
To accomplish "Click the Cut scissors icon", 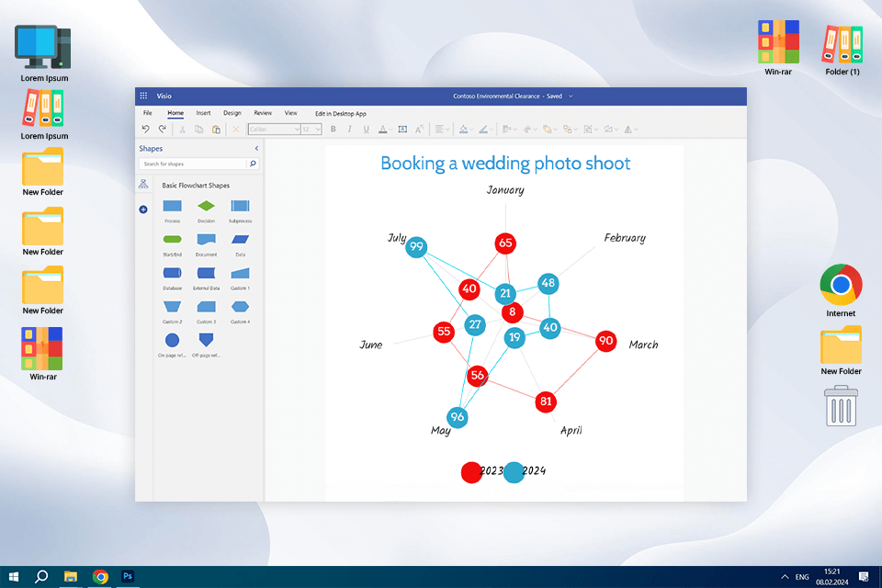I will (x=182, y=130).
